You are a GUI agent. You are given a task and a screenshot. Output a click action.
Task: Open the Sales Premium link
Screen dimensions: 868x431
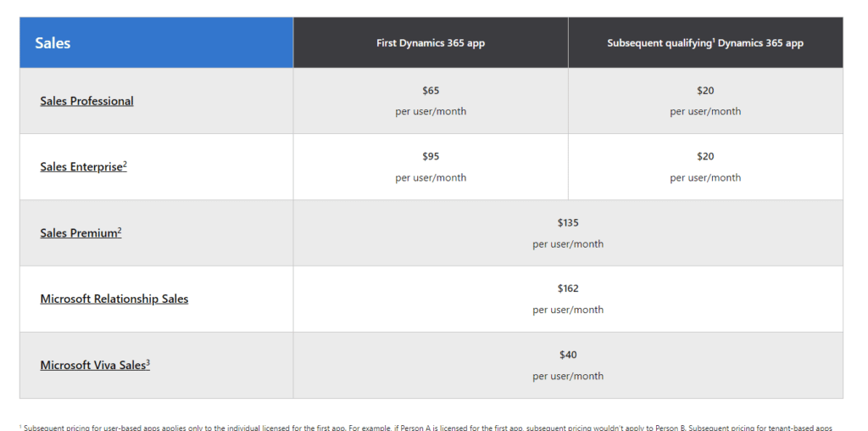coord(81,232)
